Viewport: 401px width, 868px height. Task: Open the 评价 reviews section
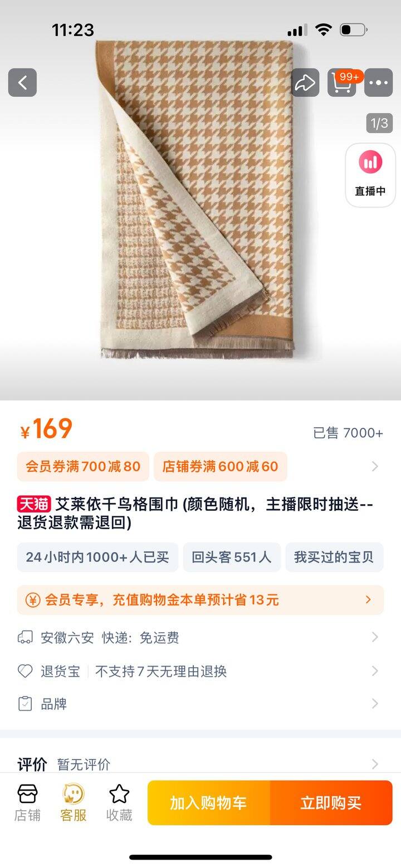[x=200, y=764]
